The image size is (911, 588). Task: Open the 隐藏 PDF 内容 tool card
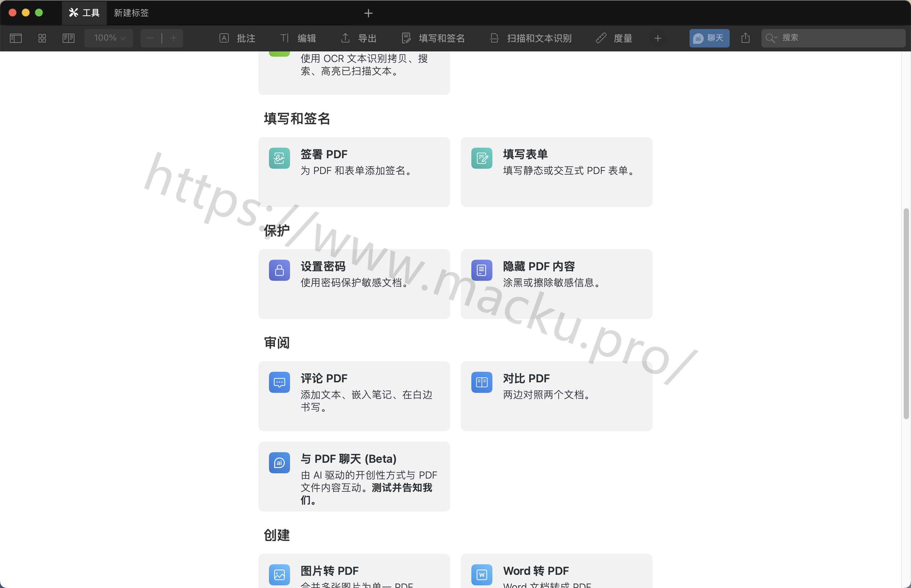tap(556, 284)
